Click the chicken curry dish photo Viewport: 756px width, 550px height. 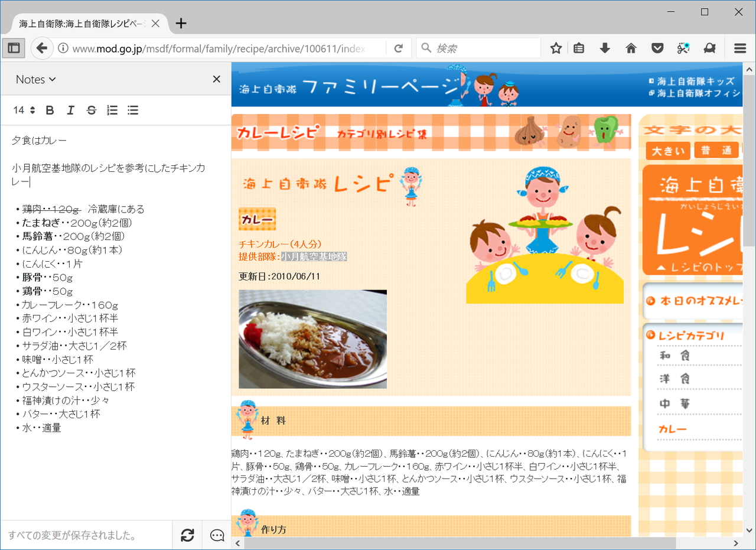pos(312,339)
